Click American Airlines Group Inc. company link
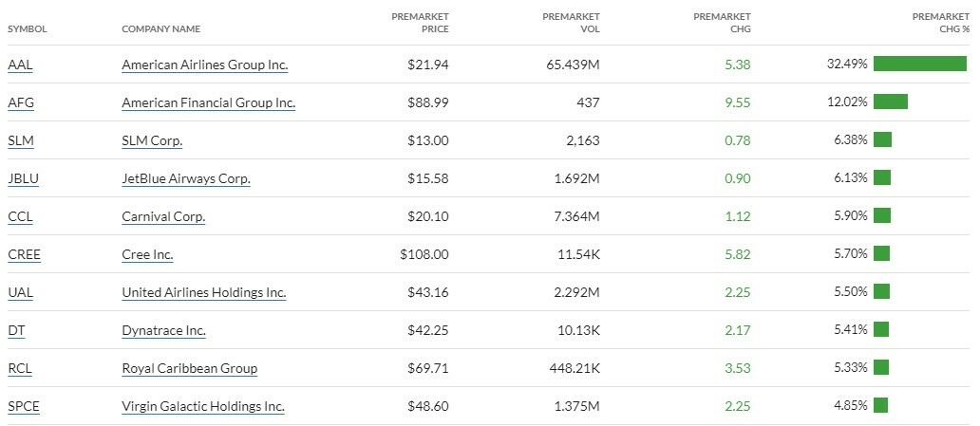 (204, 65)
